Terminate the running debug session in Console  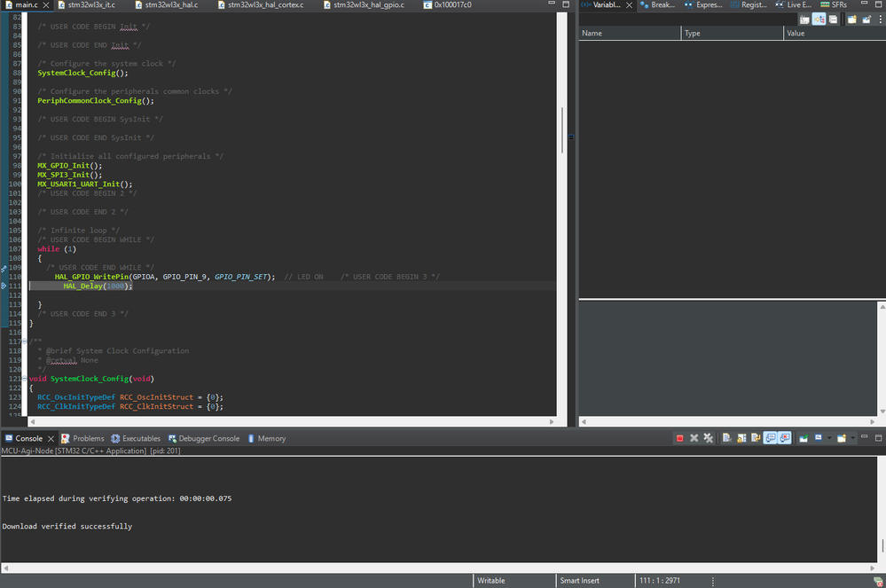coord(679,438)
